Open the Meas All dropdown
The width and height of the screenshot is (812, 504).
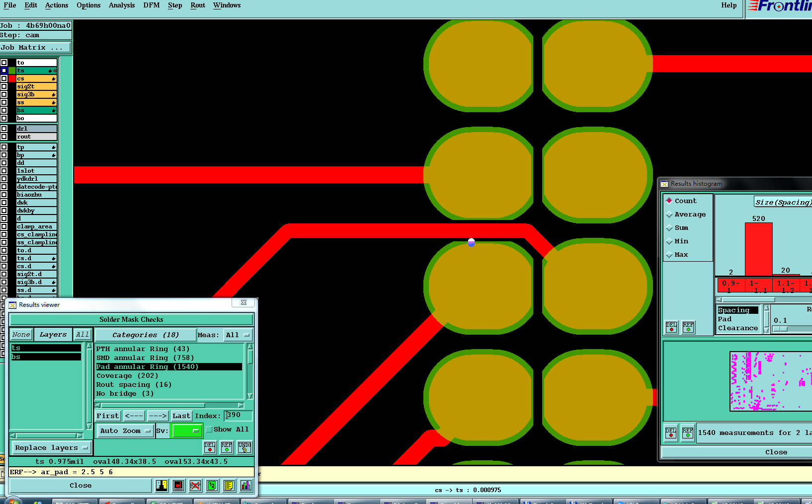coord(238,335)
